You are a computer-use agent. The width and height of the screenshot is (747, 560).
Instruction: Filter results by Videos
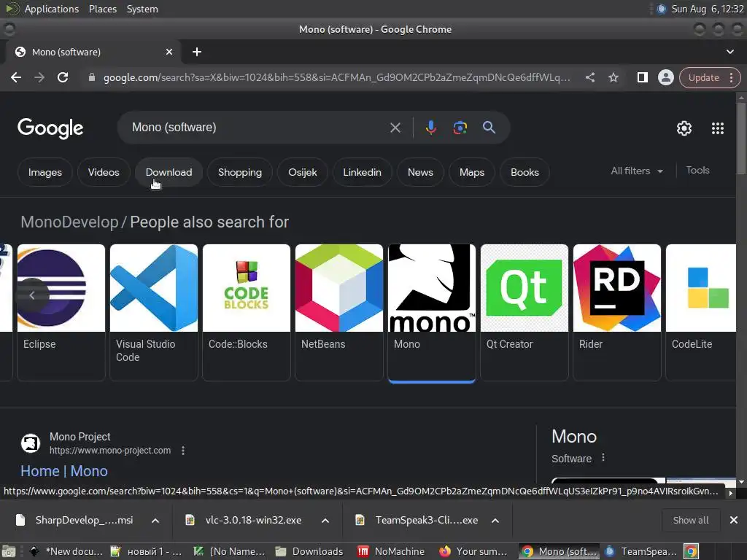pos(104,172)
